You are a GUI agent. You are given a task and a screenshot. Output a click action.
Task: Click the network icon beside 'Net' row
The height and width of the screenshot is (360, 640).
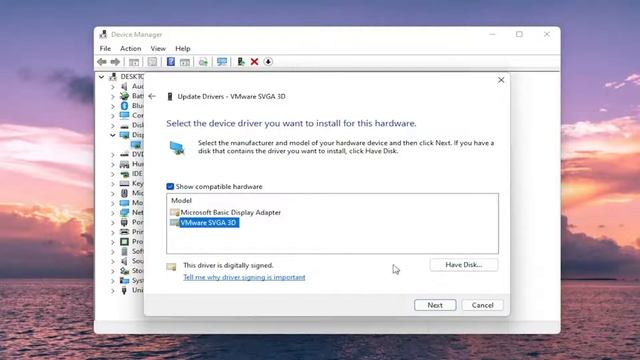(x=124, y=213)
